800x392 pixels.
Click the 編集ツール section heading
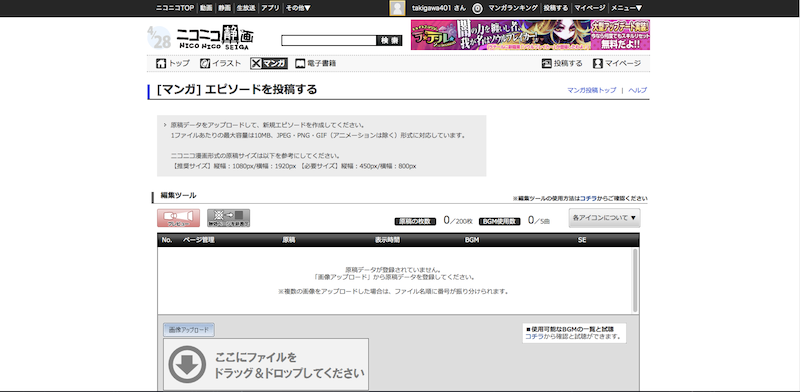[179, 195]
